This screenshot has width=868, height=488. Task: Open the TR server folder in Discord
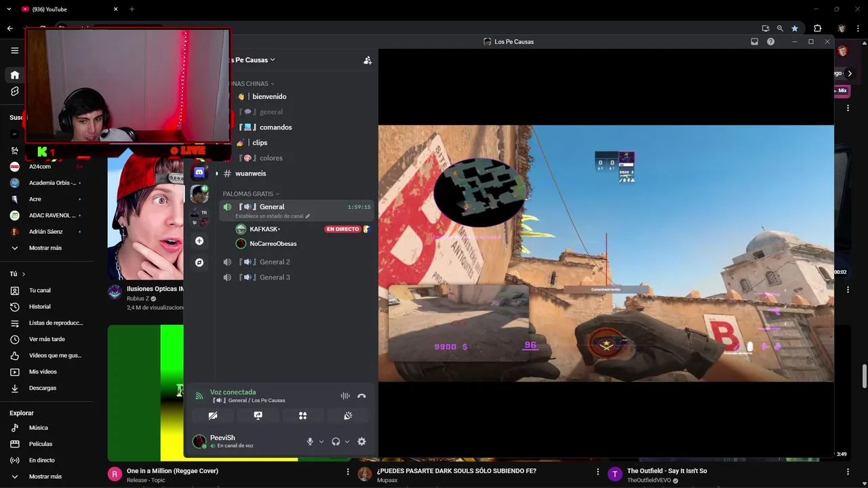coord(199,217)
